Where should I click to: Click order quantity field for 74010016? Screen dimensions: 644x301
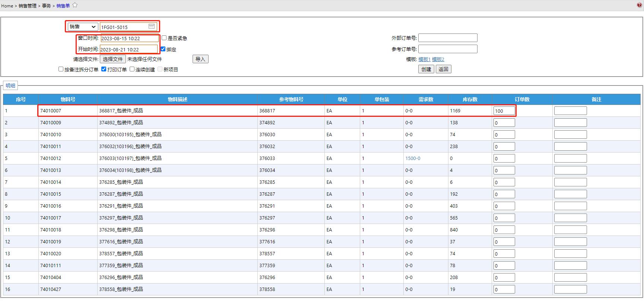pyautogui.click(x=504, y=206)
